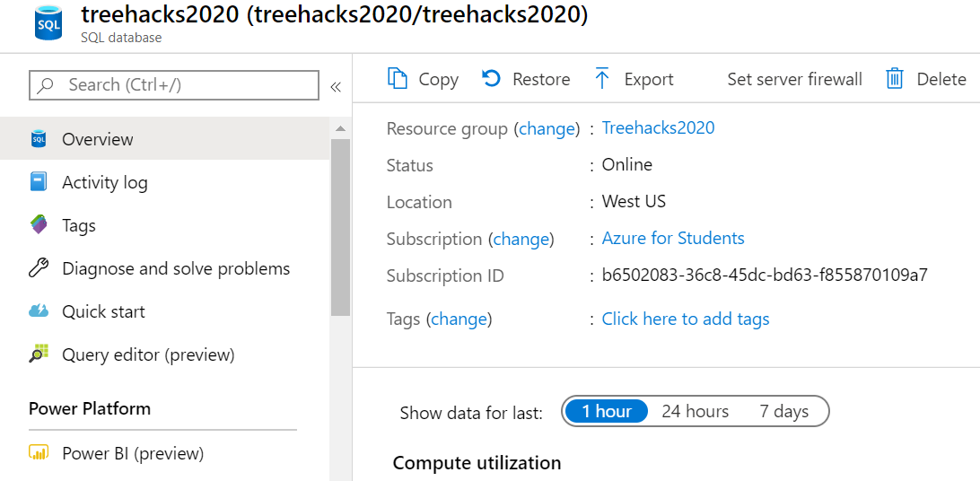Click the Subscription ID field label
The width and height of the screenshot is (980, 481).
coord(445,275)
